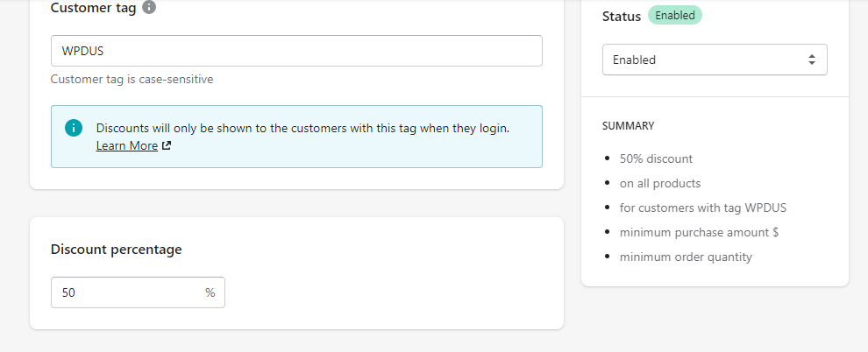Viewport: 868px width, 352px height.
Task: Click into the Discount percentage input
Action: tap(127, 292)
